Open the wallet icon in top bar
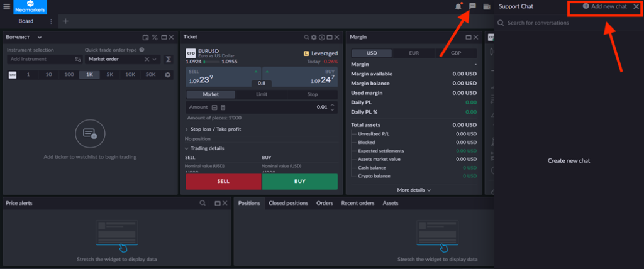This screenshot has width=644, height=269. tap(487, 6)
